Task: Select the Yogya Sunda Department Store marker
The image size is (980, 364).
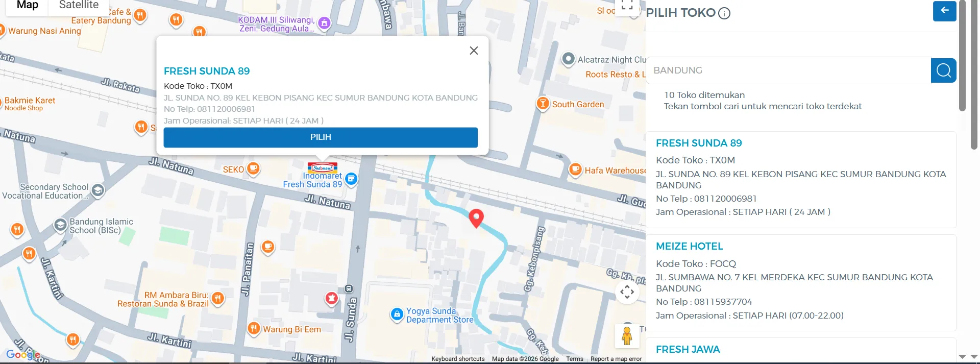Action: tap(397, 314)
